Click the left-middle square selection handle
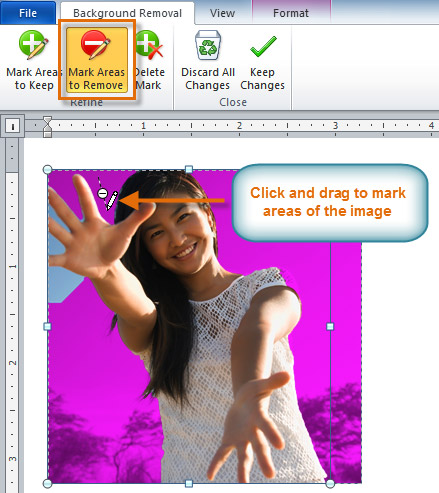This screenshot has height=493, width=439. [47, 326]
